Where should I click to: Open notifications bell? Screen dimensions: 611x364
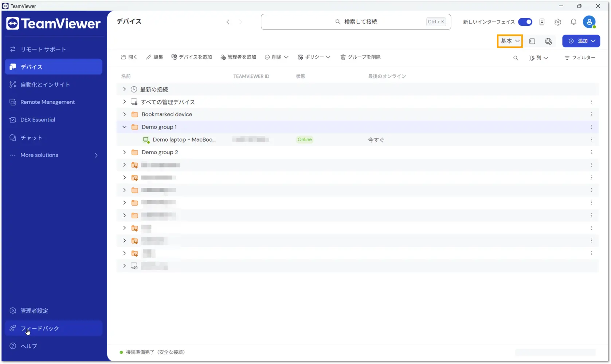click(x=573, y=22)
